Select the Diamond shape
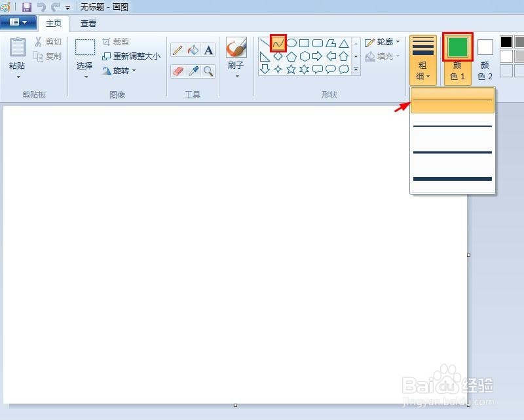This screenshot has width=524, height=420. (x=278, y=56)
